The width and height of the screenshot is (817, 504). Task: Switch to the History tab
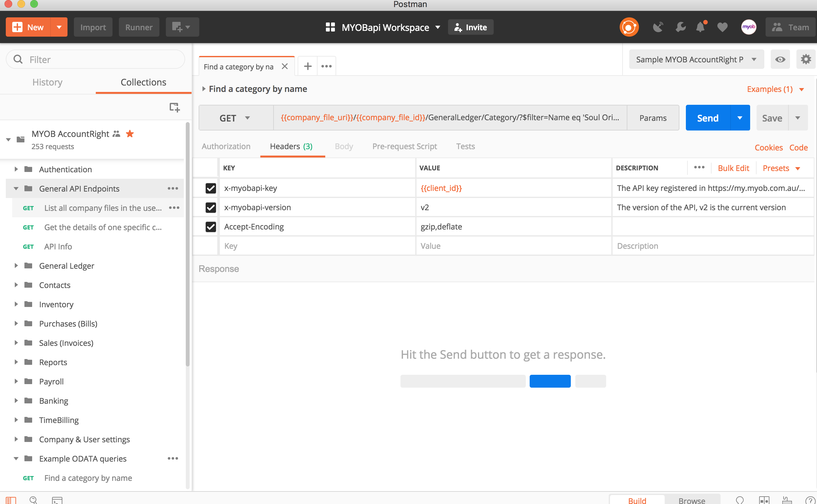[x=47, y=82]
